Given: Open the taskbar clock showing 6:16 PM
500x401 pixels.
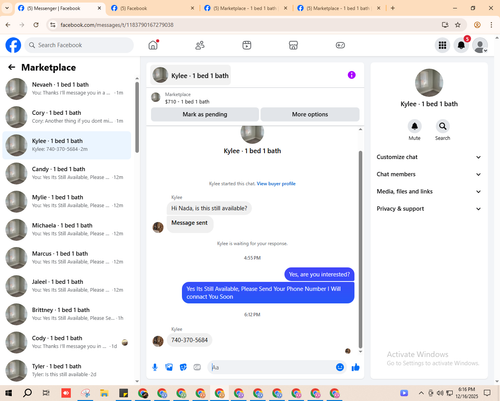Looking at the screenshot, I should 466,393.
